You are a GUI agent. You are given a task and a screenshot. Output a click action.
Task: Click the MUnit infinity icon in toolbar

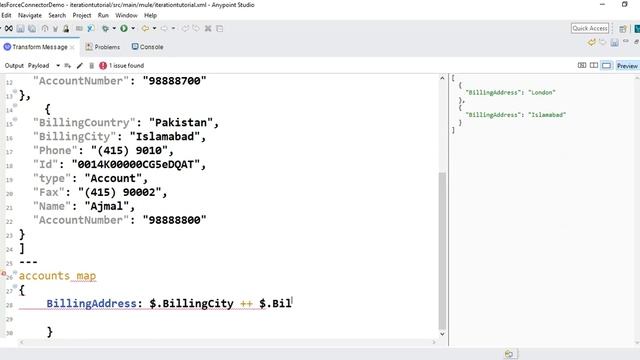click(9, 29)
